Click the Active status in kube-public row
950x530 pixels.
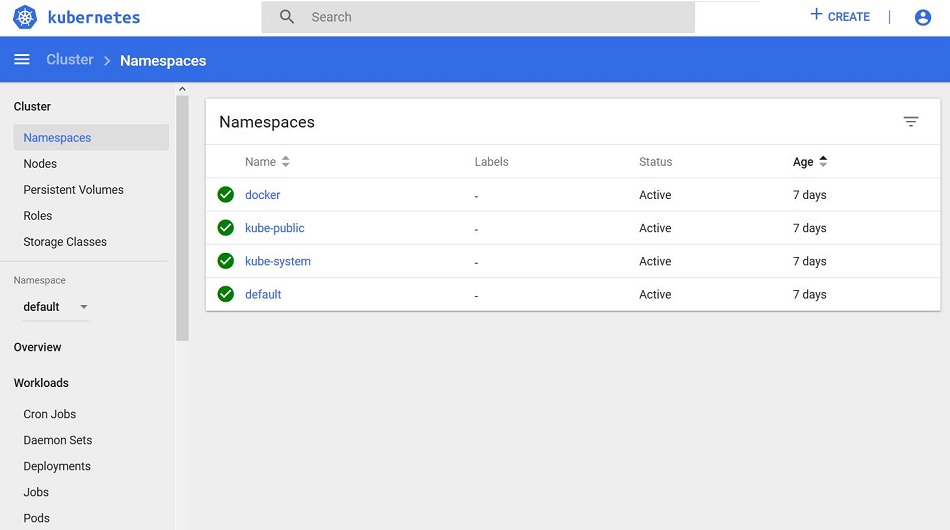click(x=655, y=228)
